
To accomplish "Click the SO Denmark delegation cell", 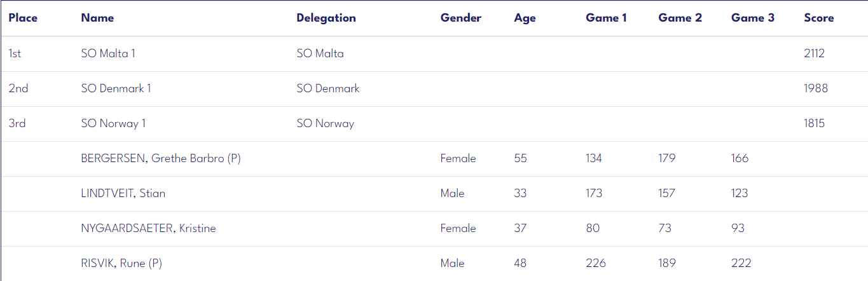I will point(328,88).
